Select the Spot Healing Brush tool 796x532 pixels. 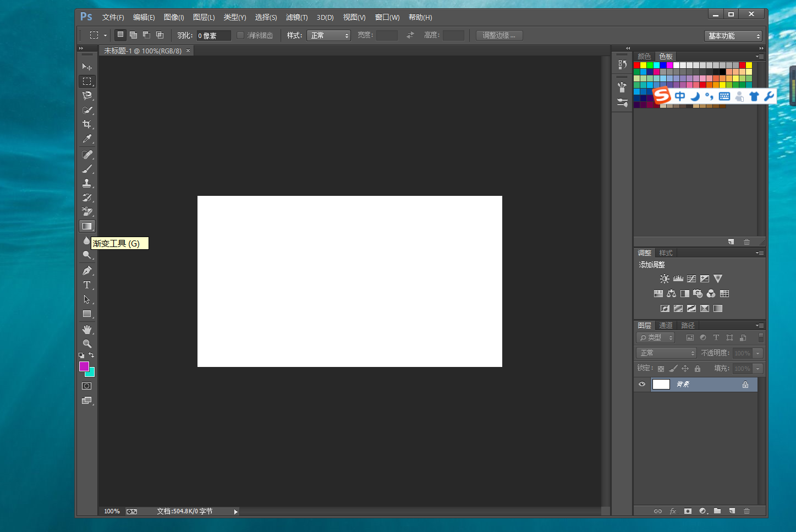coord(87,155)
